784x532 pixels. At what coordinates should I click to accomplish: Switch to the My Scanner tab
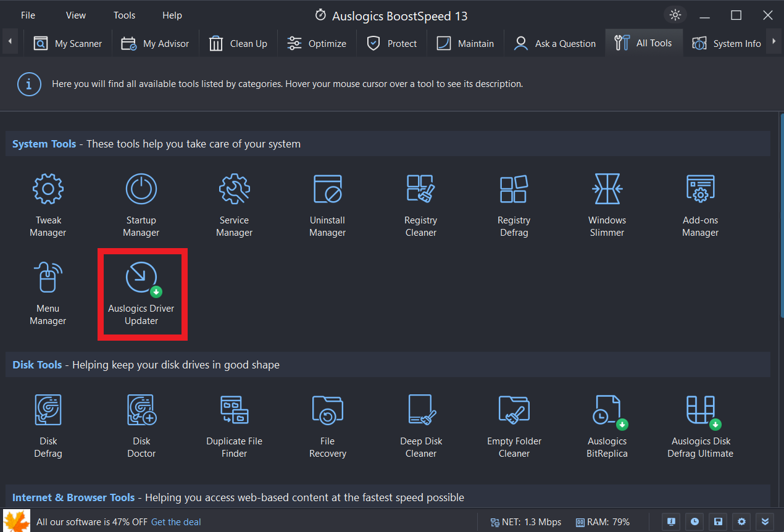(x=67, y=43)
